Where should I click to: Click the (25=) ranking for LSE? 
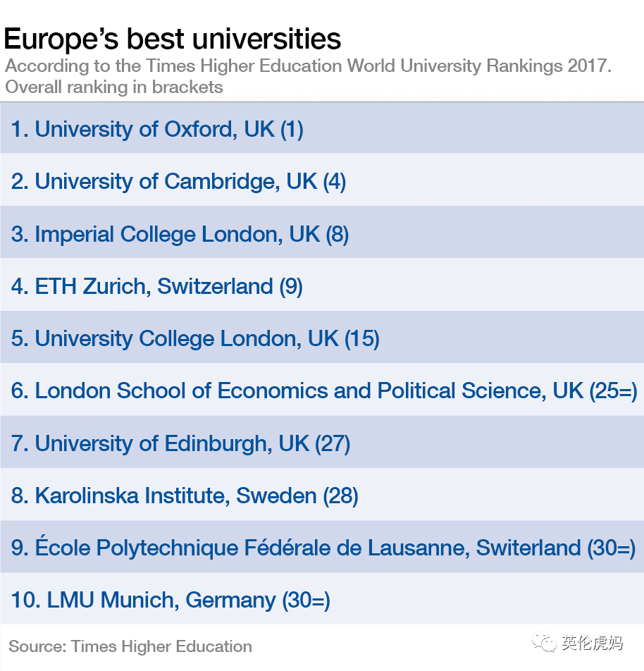click(613, 390)
